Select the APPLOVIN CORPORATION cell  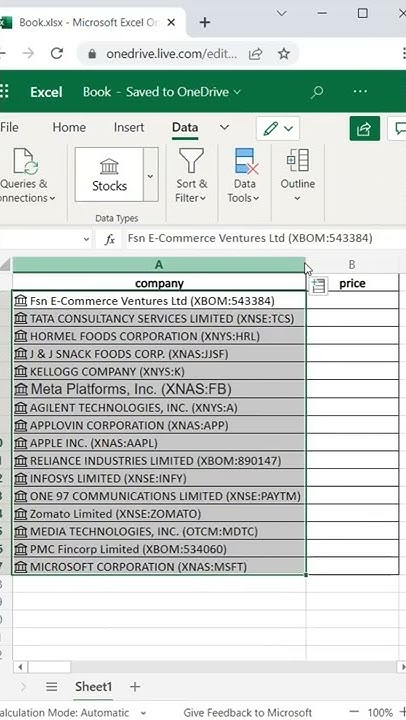click(x=159, y=425)
